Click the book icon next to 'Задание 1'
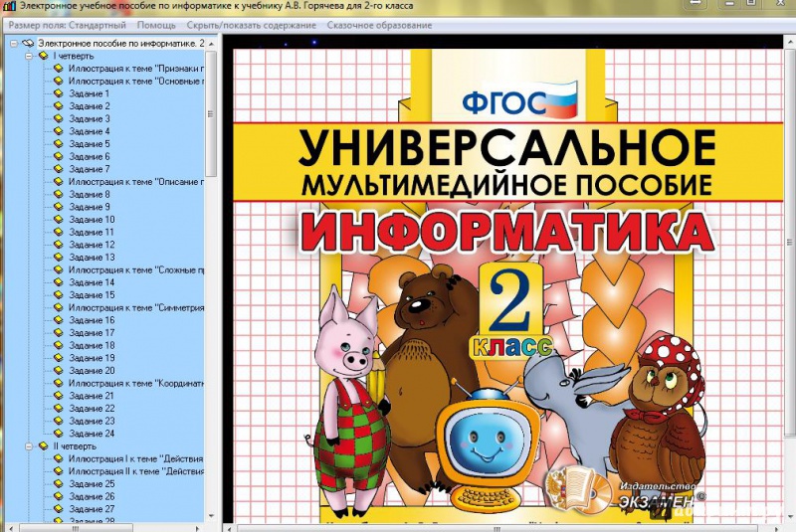The width and height of the screenshot is (796, 532). [x=59, y=93]
